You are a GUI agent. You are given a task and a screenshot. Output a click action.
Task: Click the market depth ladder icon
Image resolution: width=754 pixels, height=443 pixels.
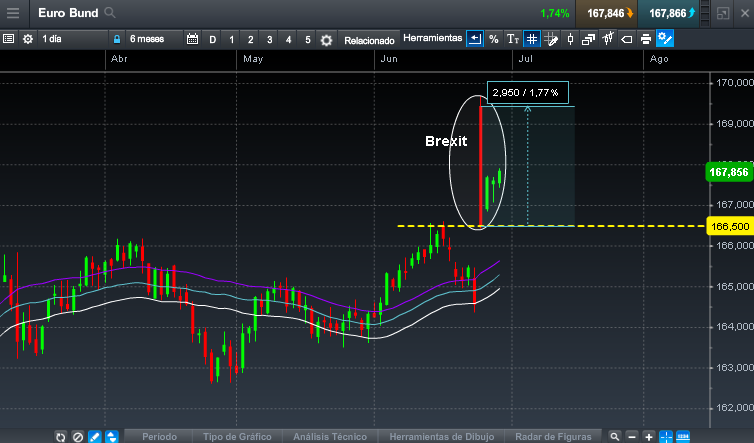(705, 13)
